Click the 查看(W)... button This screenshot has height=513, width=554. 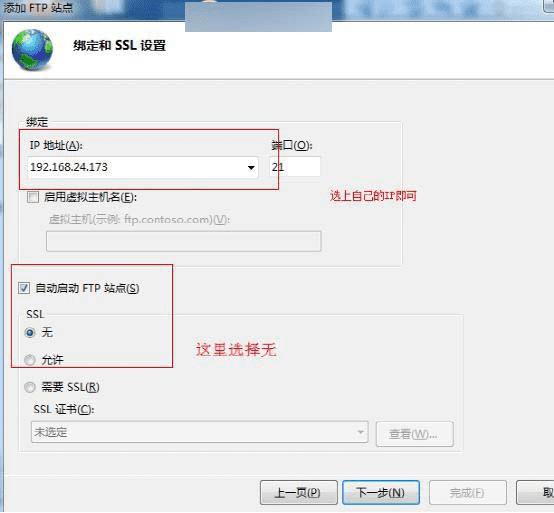[x=414, y=434]
